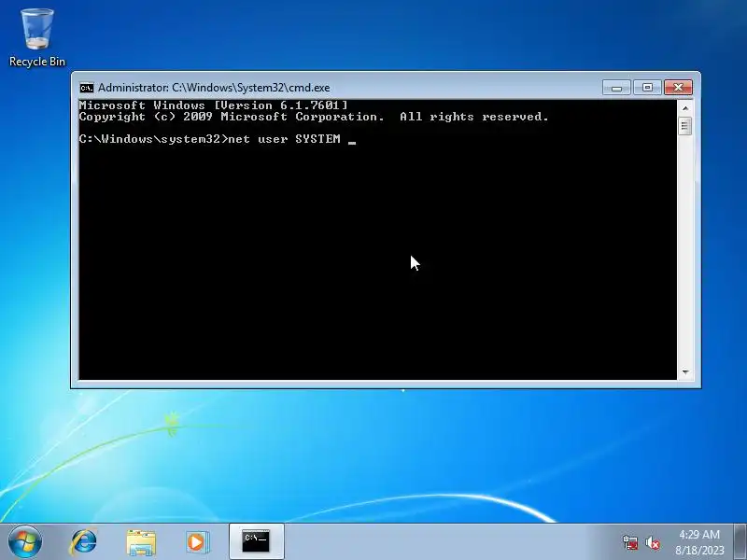Maximize the Command Prompt window

click(x=647, y=88)
